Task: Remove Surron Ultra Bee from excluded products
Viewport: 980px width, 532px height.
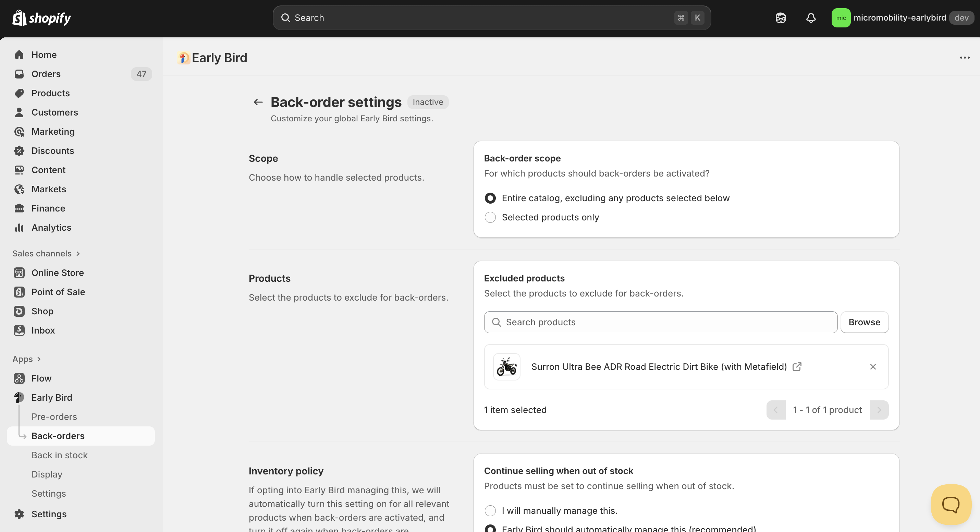Action: point(873,366)
